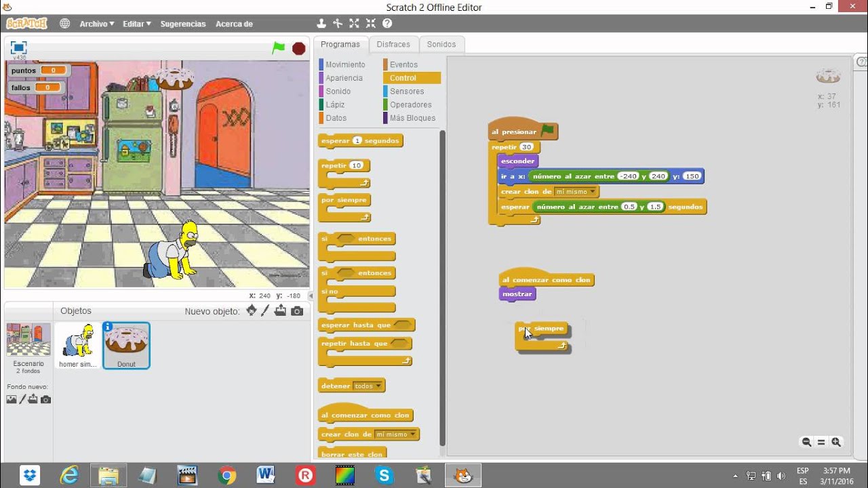Paint a new sprite
The height and width of the screenshot is (488, 868).
tap(265, 310)
